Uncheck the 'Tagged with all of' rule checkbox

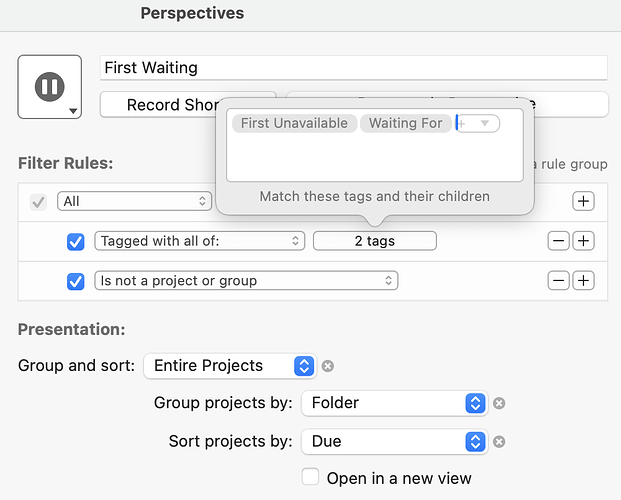tap(75, 241)
